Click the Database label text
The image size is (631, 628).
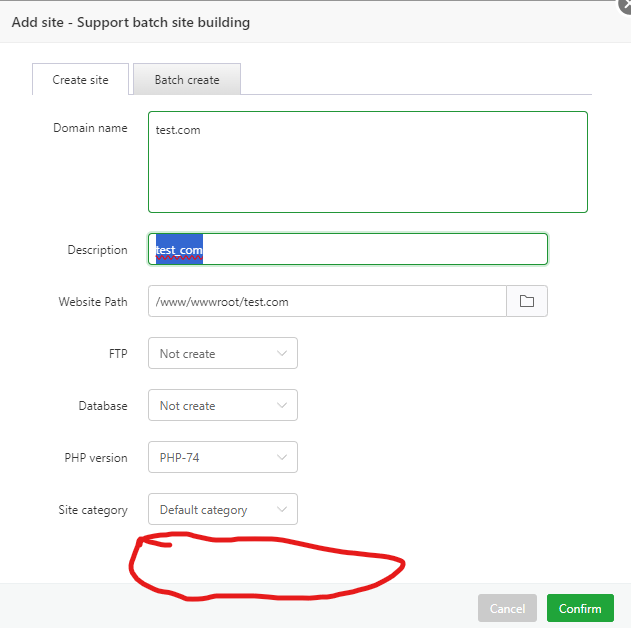103,406
